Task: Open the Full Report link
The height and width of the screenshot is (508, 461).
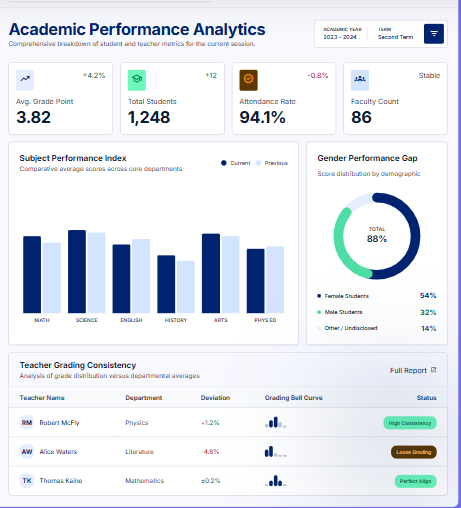Action: click(x=408, y=370)
